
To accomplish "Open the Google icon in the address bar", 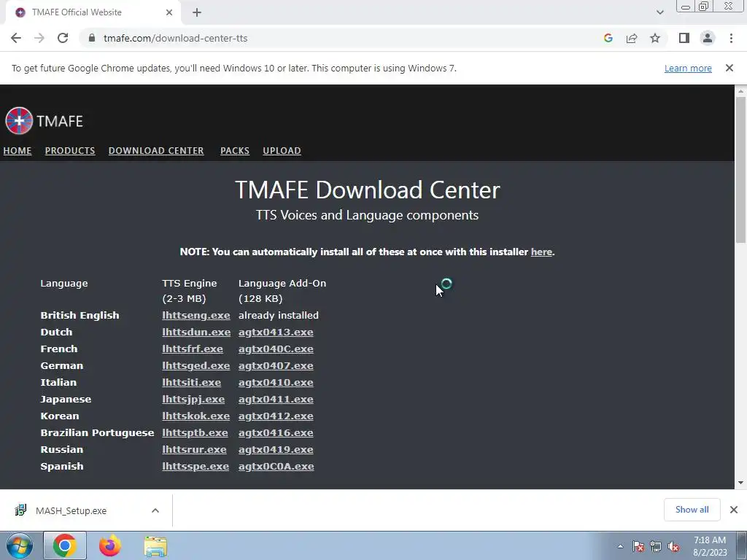I will point(608,38).
